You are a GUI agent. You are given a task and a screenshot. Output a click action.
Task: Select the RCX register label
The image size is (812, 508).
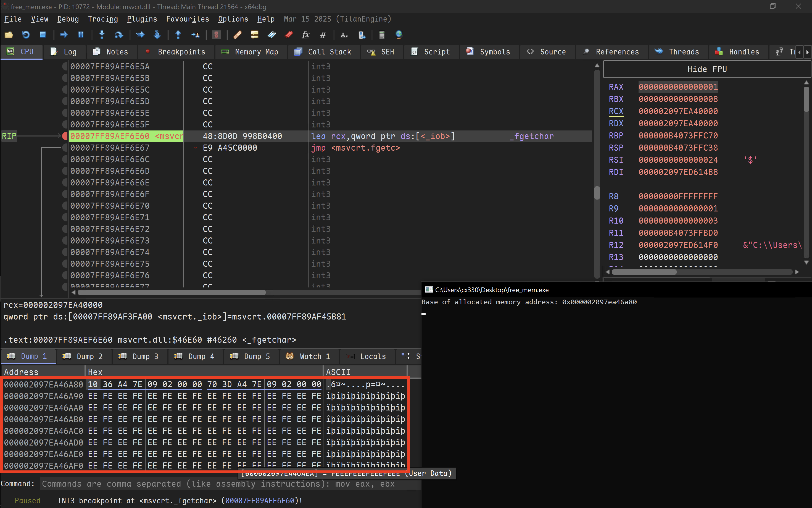tap(616, 111)
